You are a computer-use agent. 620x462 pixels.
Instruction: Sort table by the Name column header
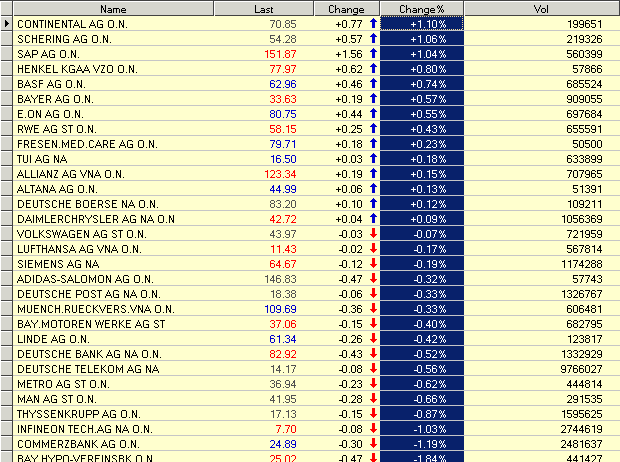(113, 9)
